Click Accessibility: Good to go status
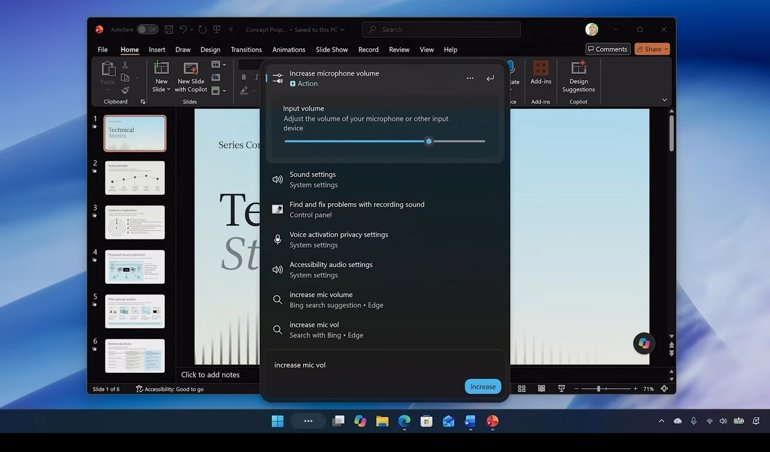 tap(170, 389)
